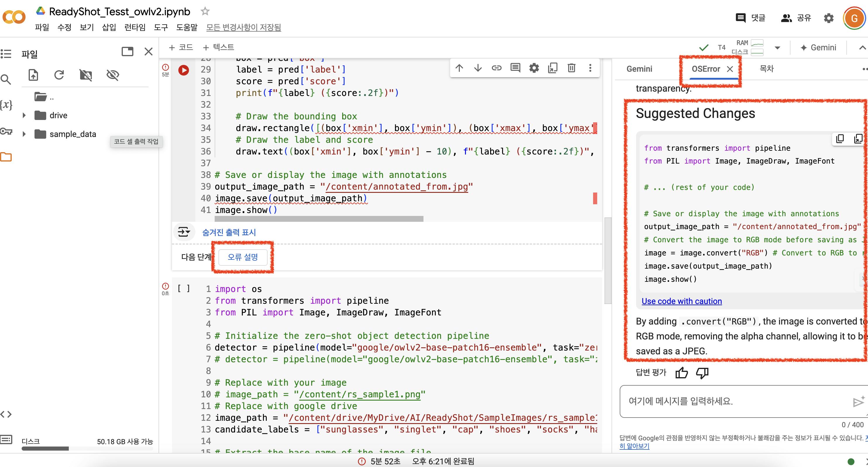Image resolution: width=868 pixels, height=467 pixels.
Task: Open files panel in new window
Action: tap(128, 51)
